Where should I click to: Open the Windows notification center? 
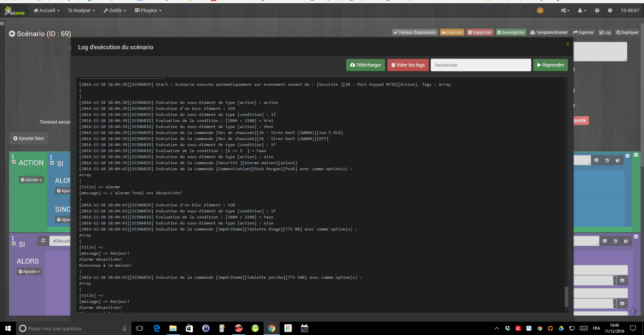[x=633, y=328]
